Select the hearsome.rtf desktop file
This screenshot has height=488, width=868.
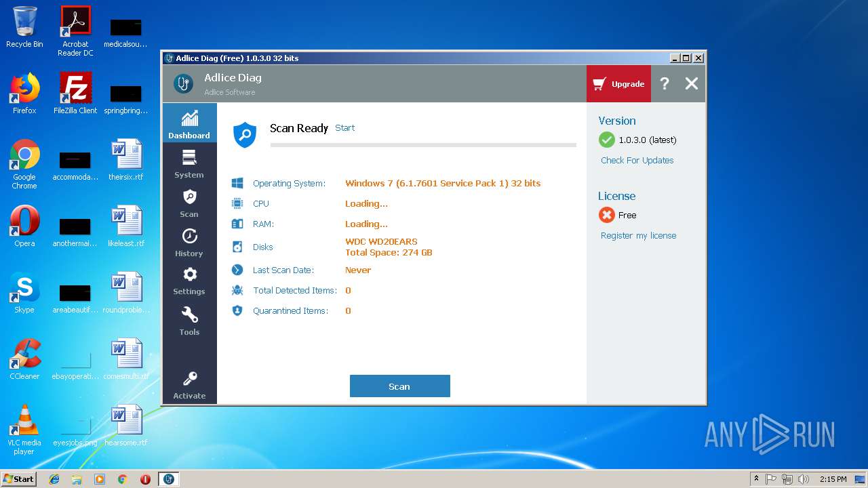click(x=126, y=425)
